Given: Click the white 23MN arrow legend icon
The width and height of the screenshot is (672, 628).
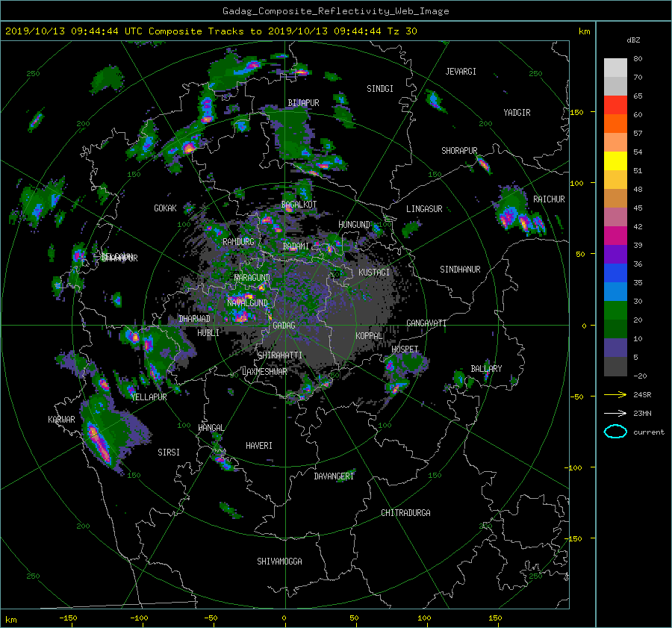Looking at the screenshot, I should click(x=615, y=413).
